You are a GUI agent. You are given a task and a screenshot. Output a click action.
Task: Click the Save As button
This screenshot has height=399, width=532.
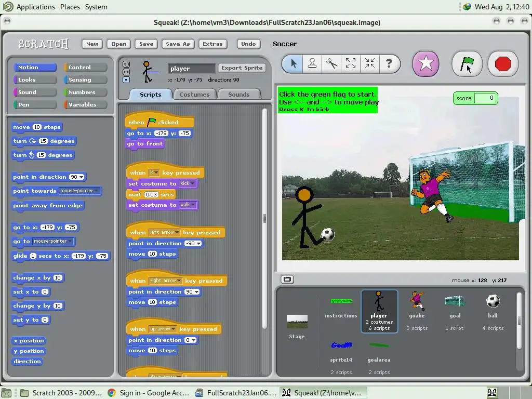[x=178, y=44]
